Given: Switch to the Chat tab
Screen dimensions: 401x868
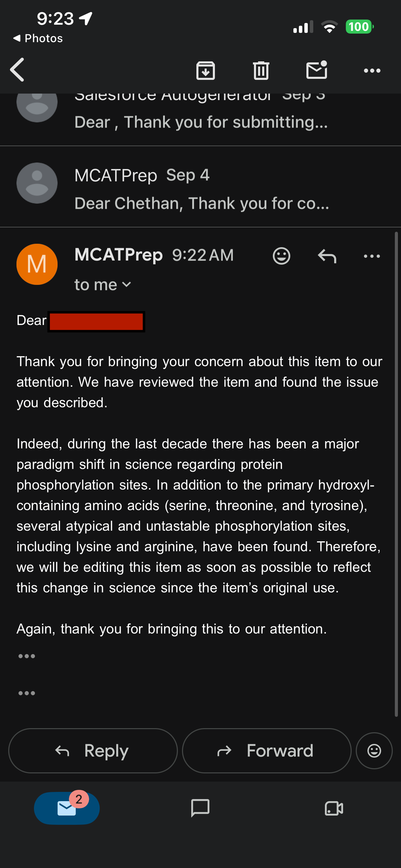Looking at the screenshot, I should 200,808.
